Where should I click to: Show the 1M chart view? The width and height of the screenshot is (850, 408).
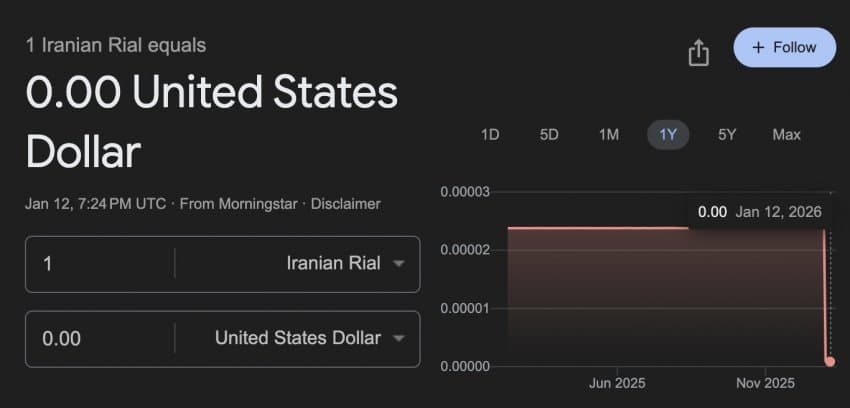[608, 134]
